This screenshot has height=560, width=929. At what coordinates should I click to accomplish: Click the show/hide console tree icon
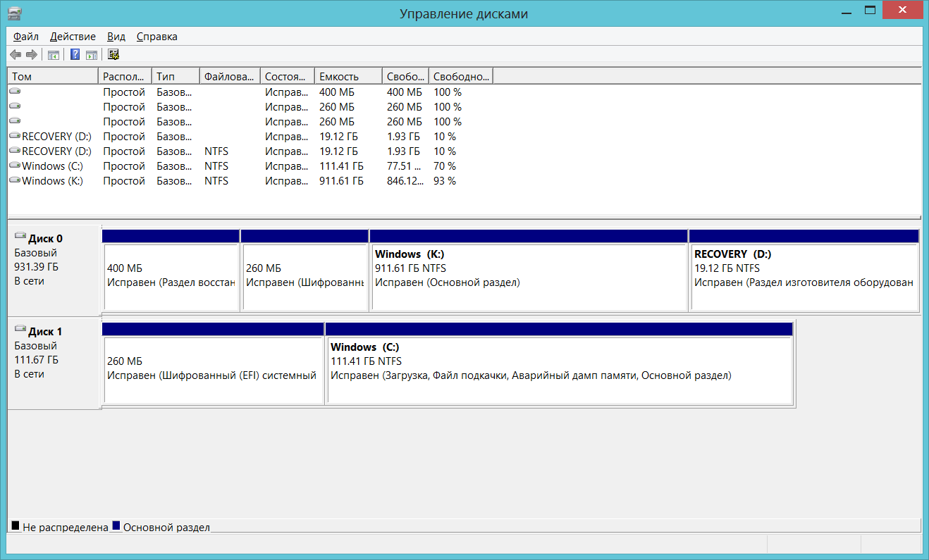coord(53,55)
